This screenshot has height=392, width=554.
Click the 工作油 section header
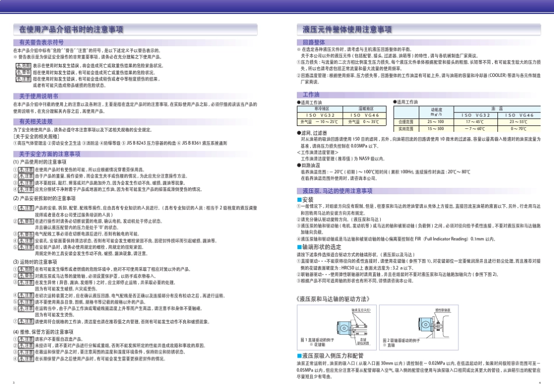(311, 94)
